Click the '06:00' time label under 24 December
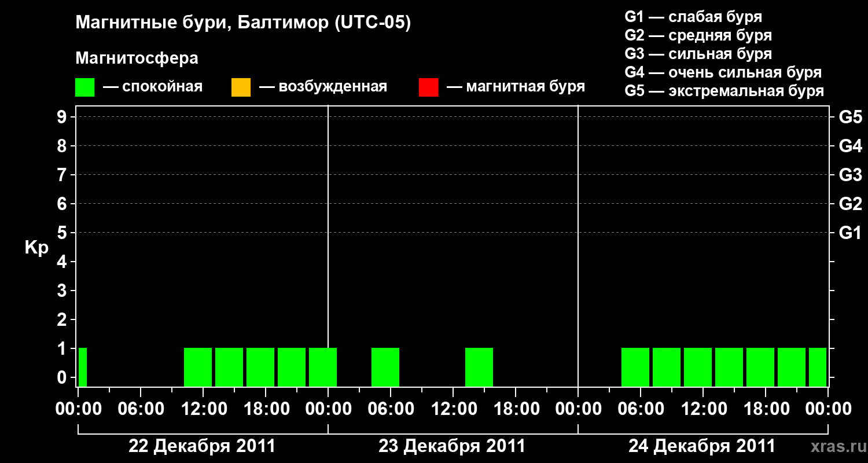This screenshot has width=868, height=463. pos(641,409)
